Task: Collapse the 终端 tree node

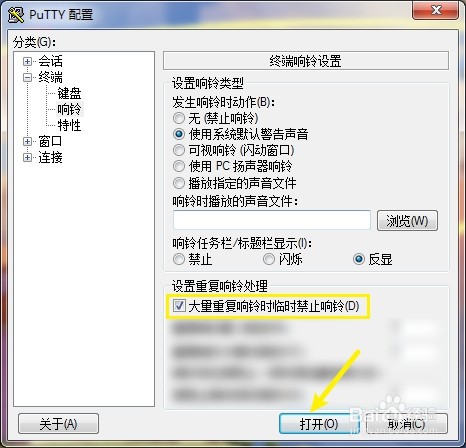Action: [27, 77]
